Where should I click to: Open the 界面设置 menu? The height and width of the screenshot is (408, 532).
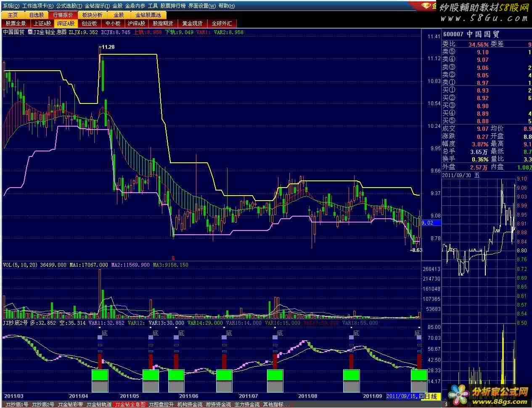coord(202,6)
